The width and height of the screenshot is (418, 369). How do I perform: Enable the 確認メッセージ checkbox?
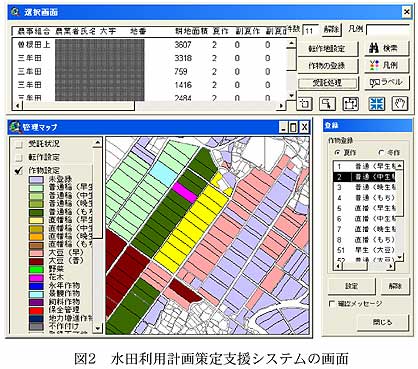332,304
